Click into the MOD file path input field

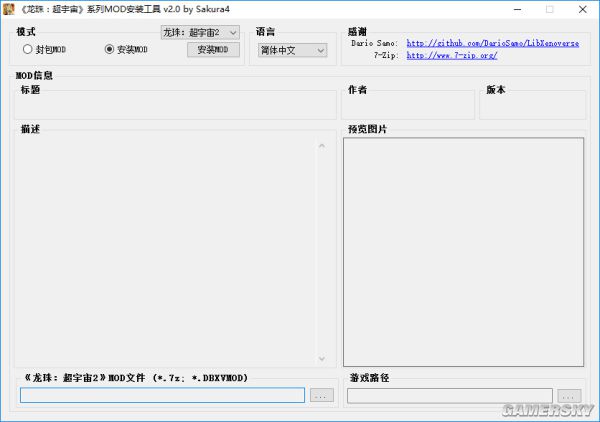(x=162, y=395)
